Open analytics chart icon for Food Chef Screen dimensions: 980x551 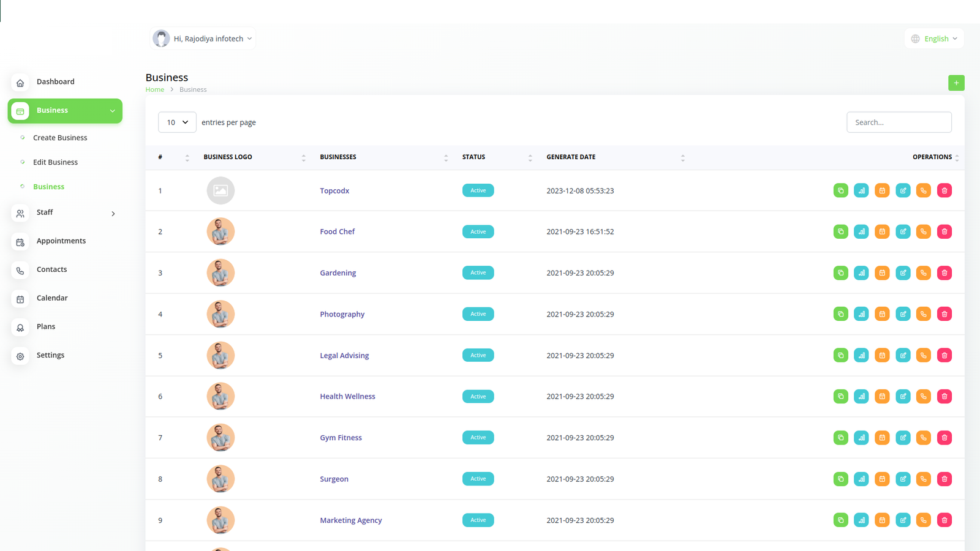pos(861,231)
